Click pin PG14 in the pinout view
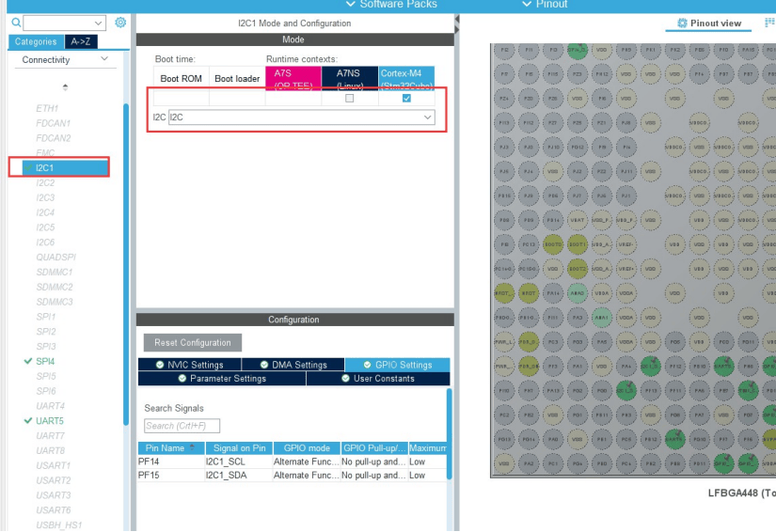Image resolution: width=776 pixels, height=532 pixels. (x=529, y=439)
